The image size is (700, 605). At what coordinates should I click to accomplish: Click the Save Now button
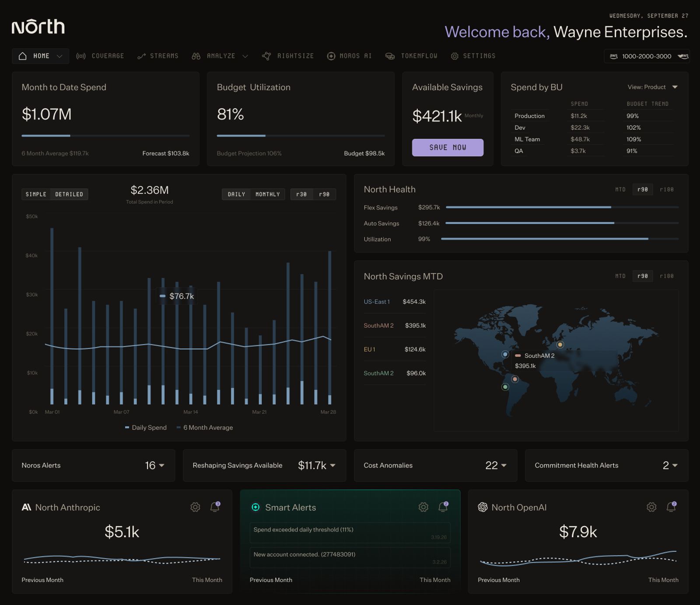448,148
